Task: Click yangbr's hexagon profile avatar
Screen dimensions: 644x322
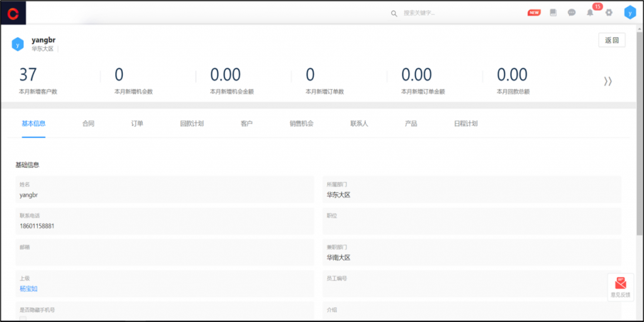Action: pyautogui.click(x=18, y=45)
